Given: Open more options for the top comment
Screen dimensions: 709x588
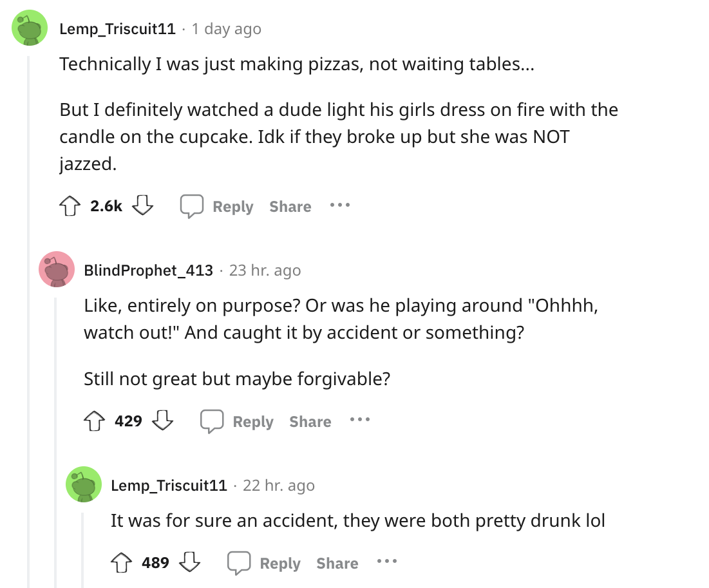Looking at the screenshot, I should [339, 206].
